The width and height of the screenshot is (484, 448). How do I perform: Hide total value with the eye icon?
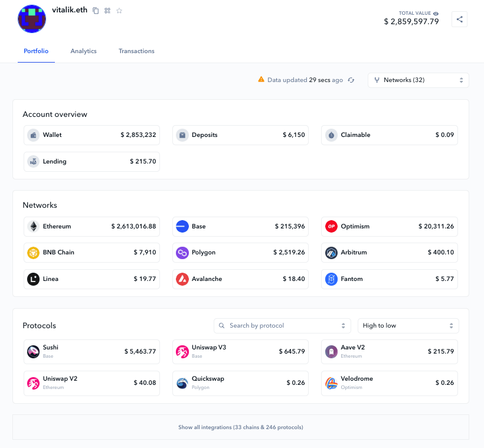click(436, 13)
